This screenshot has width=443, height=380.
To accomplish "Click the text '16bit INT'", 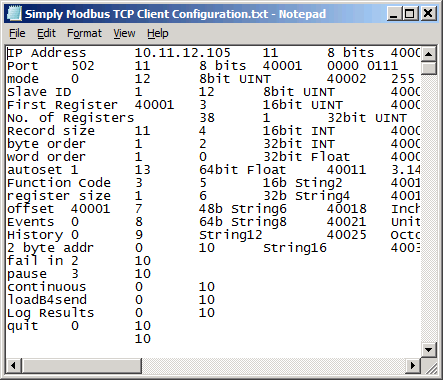I will 299,131.
